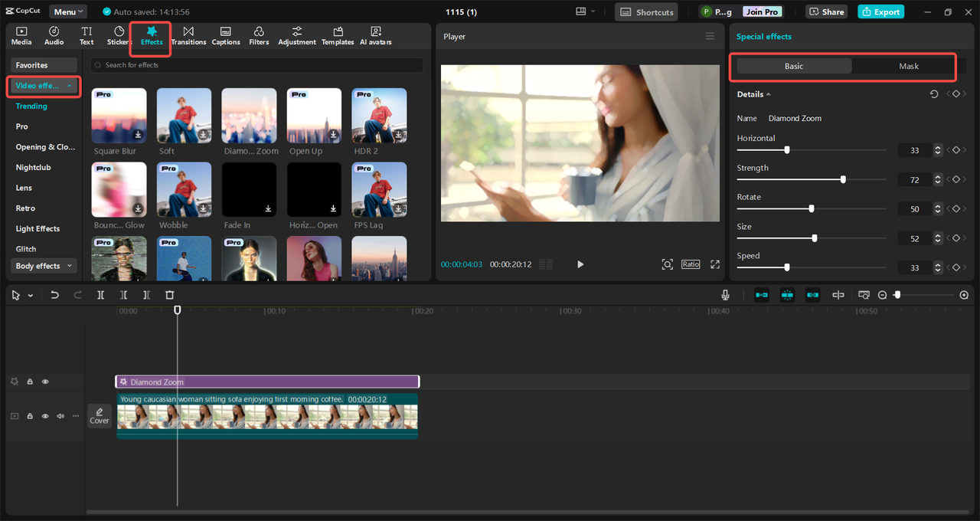Open the select tool dropdown arrow
980x521 pixels.
click(x=31, y=296)
